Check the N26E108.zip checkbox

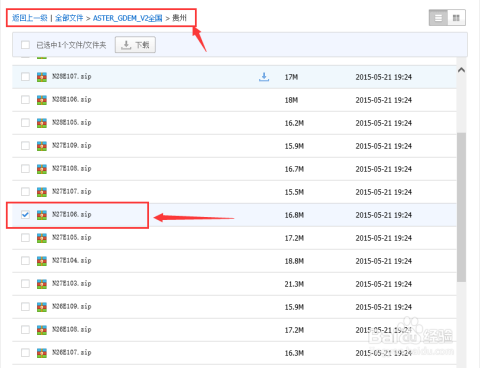[x=25, y=330]
